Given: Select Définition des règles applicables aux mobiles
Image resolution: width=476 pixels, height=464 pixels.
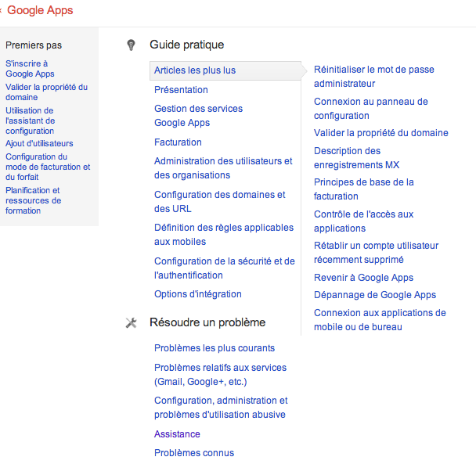Looking at the screenshot, I should click(224, 235).
